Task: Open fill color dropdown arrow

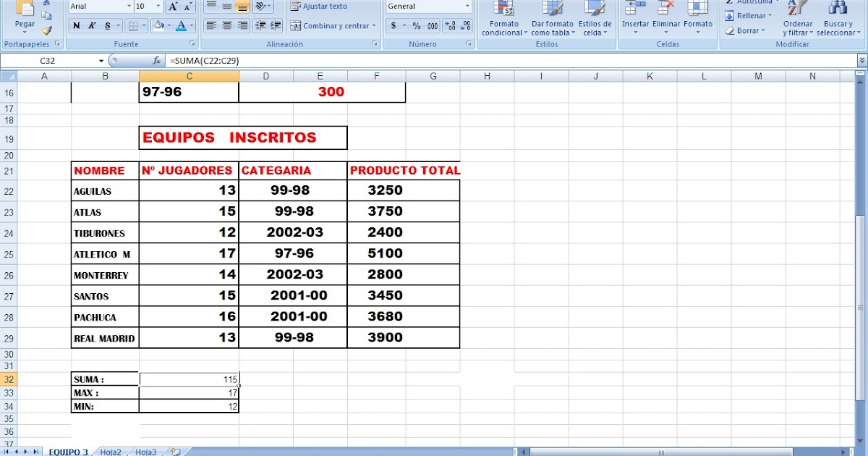Action: coord(169,26)
